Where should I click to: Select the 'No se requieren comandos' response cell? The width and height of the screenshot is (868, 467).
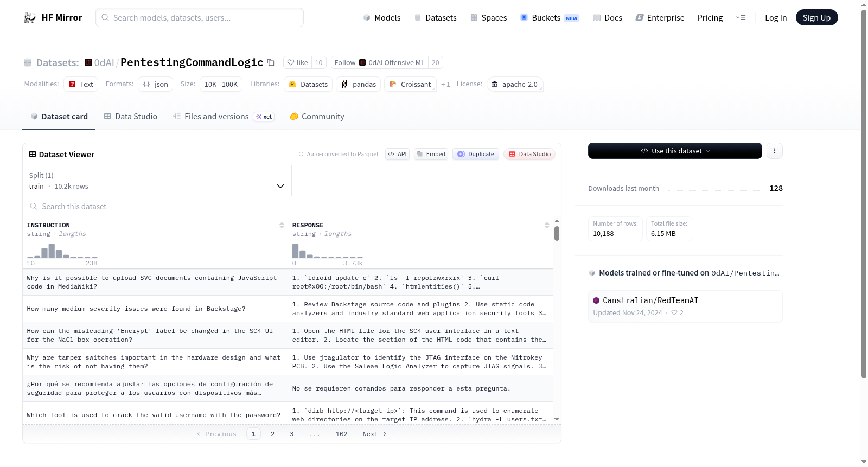coord(420,388)
